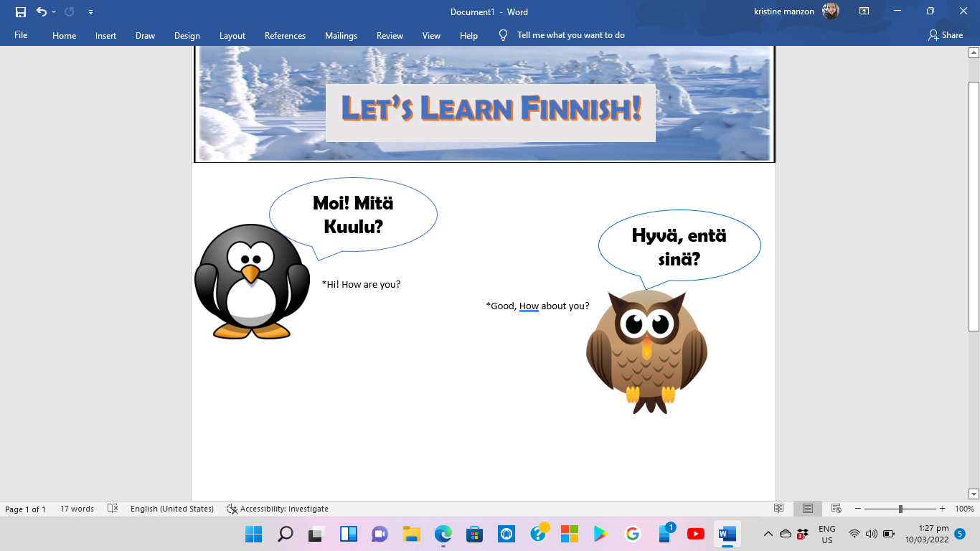The width and height of the screenshot is (980, 551).
Task: Click the 'Hyvä, entä sinä?' speech bubble
Action: coord(679,247)
